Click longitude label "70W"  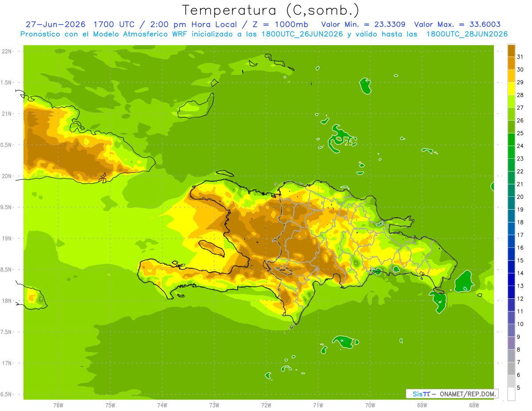click(370, 405)
